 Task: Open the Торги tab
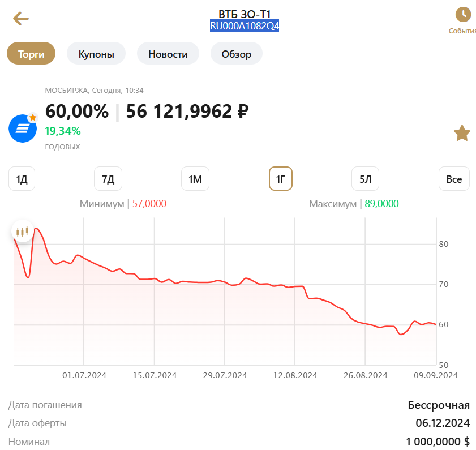tap(31, 53)
